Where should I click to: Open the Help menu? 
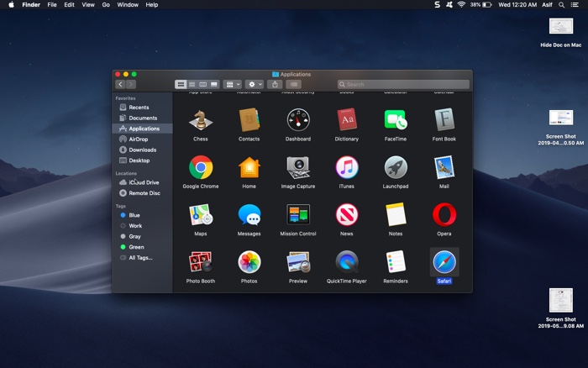click(151, 4)
